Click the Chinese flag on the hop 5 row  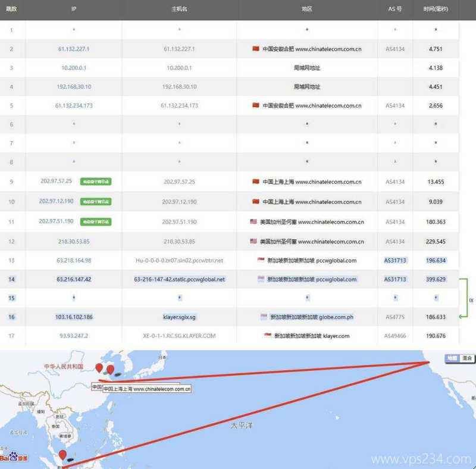[x=256, y=105]
